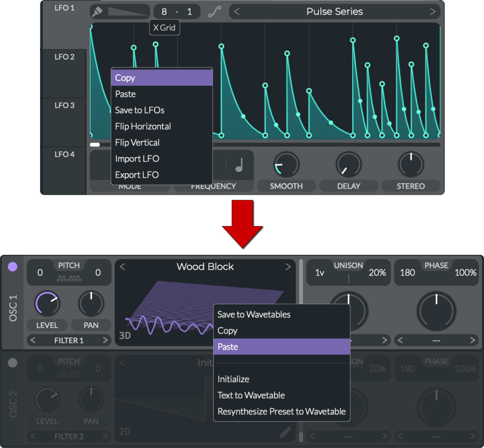484x448 pixels.
Task: Switch to the LFO 1 tab
Action: click(x=65, y=24)
